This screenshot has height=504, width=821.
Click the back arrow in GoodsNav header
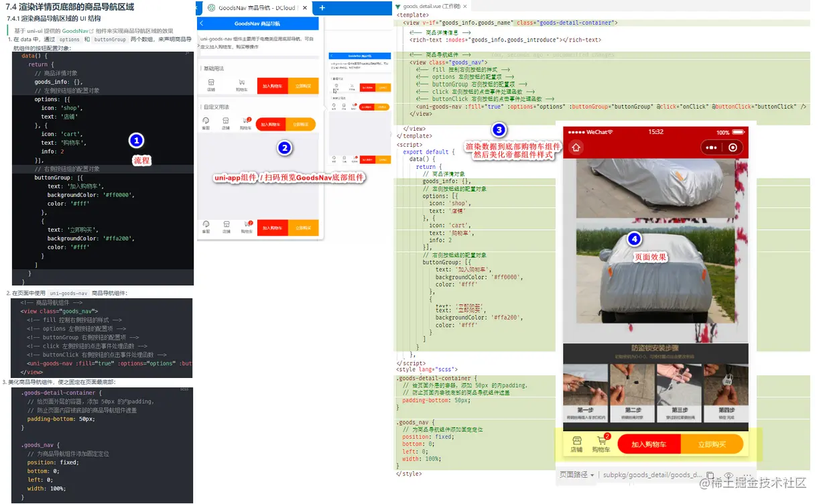click(x=202, y=23)
